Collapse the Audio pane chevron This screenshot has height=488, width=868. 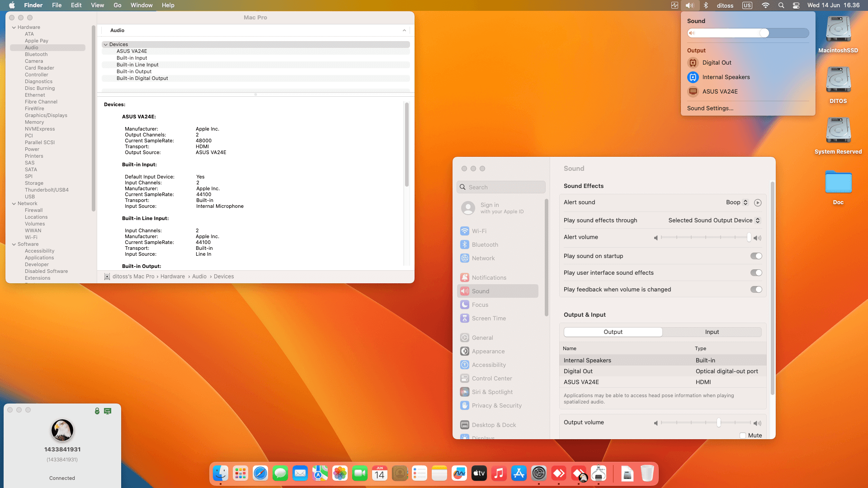404,30
